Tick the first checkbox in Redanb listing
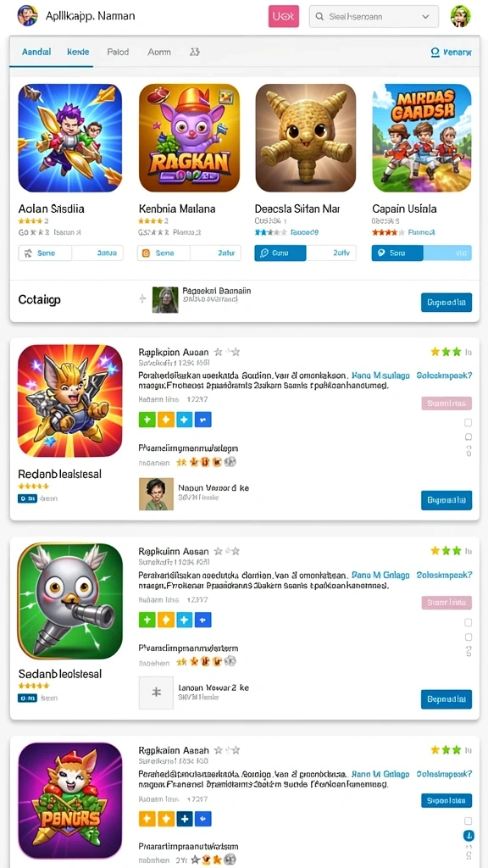The image size is (488, 868). (x=468, y=423)
